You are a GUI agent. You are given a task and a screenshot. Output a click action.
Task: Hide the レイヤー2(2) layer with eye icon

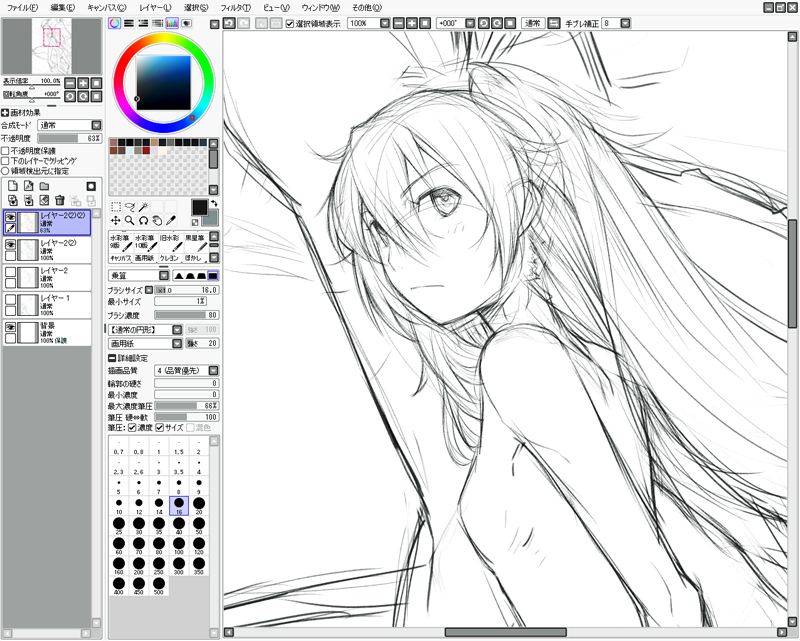(x=10, y=243)
